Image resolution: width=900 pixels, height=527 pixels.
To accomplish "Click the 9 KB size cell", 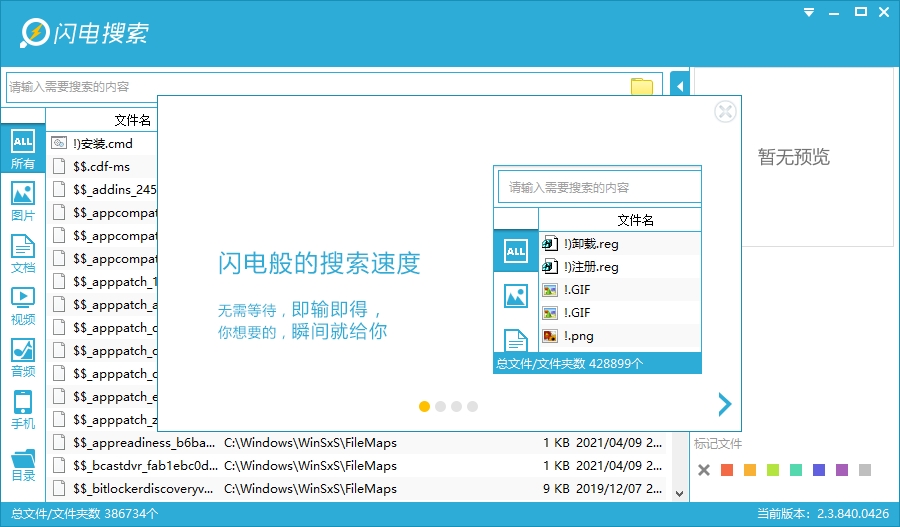I will coord(556,489).
